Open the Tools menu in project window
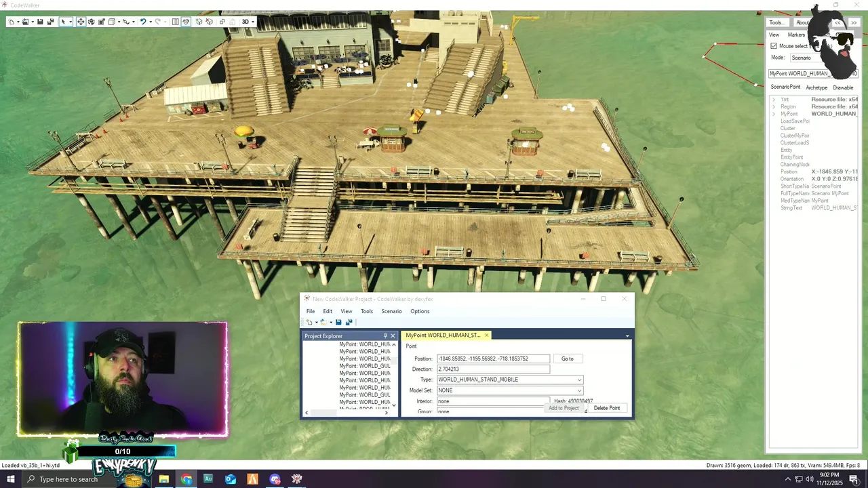The width and height of the screenshot is (868, 488). point(367,311)
